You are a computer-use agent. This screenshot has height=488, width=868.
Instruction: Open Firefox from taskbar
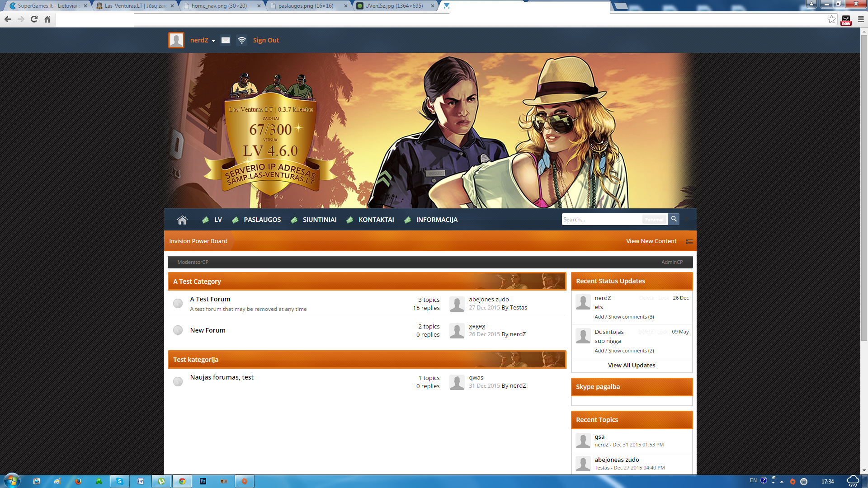[78, 481]
